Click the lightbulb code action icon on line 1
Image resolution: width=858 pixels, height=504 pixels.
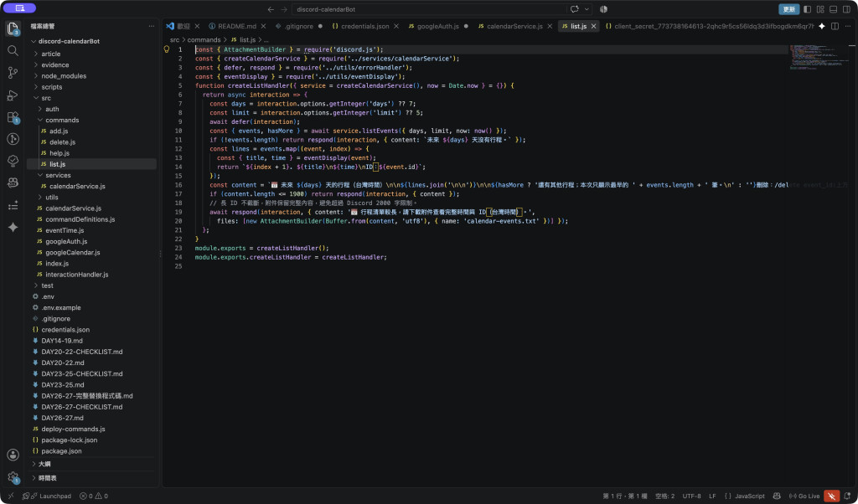[167, 49]
